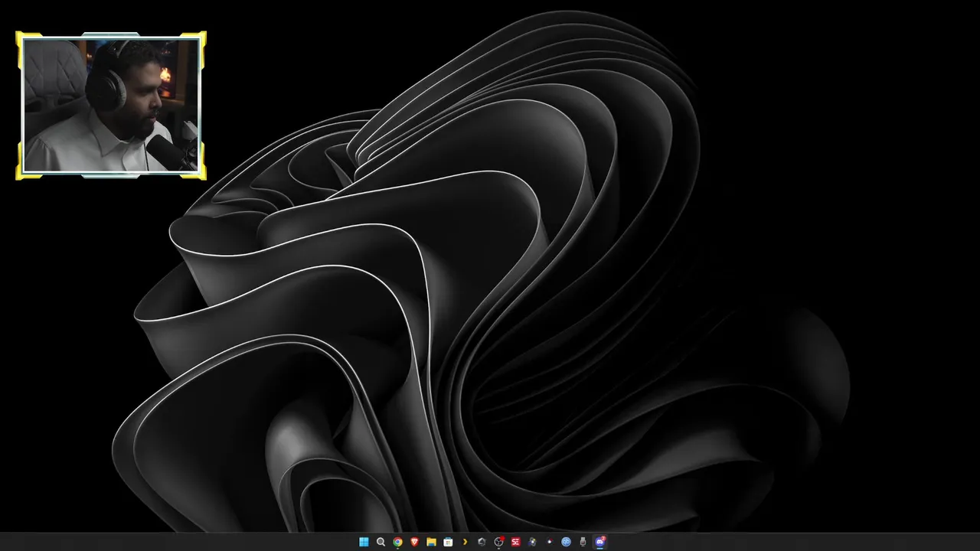Open the gray microphone app icon

(x=583, y=542)
